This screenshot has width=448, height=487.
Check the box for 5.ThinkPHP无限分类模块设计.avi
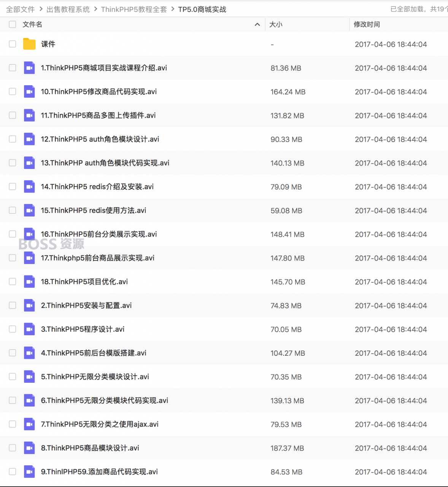click(13, 377)
